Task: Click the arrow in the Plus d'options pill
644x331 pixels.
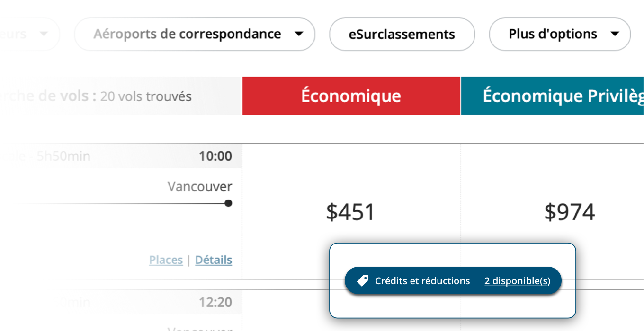Action: [615, 34]
